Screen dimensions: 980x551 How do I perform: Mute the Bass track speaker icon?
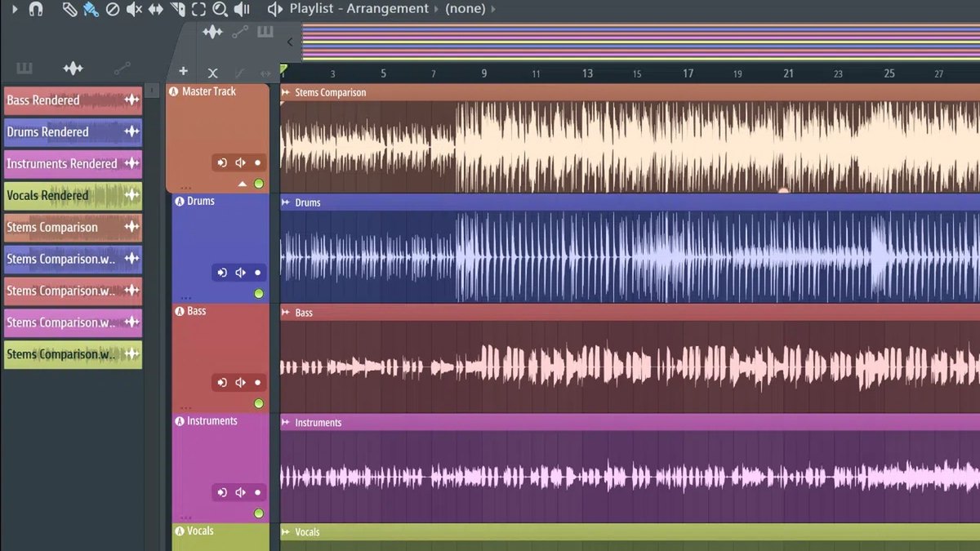tap(240, 383)
